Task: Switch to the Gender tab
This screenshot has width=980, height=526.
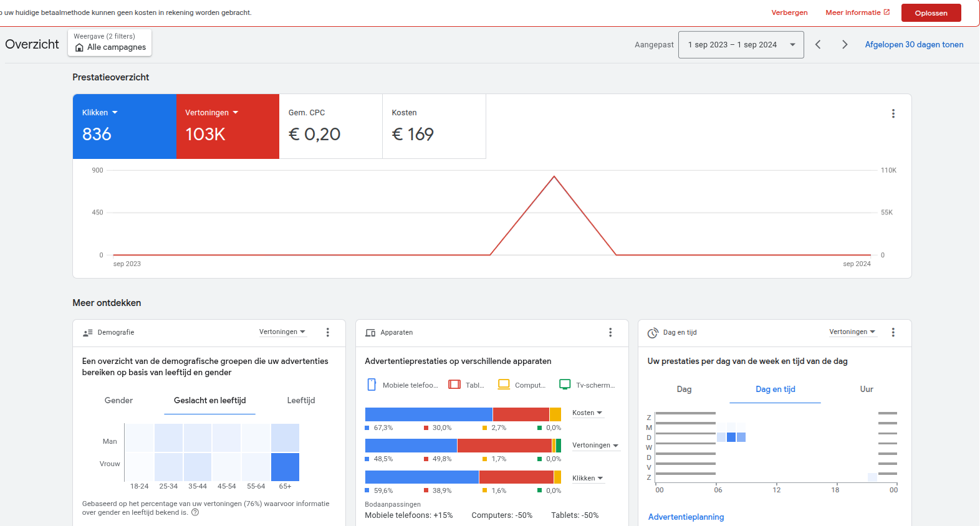Action: coord(118,401)
